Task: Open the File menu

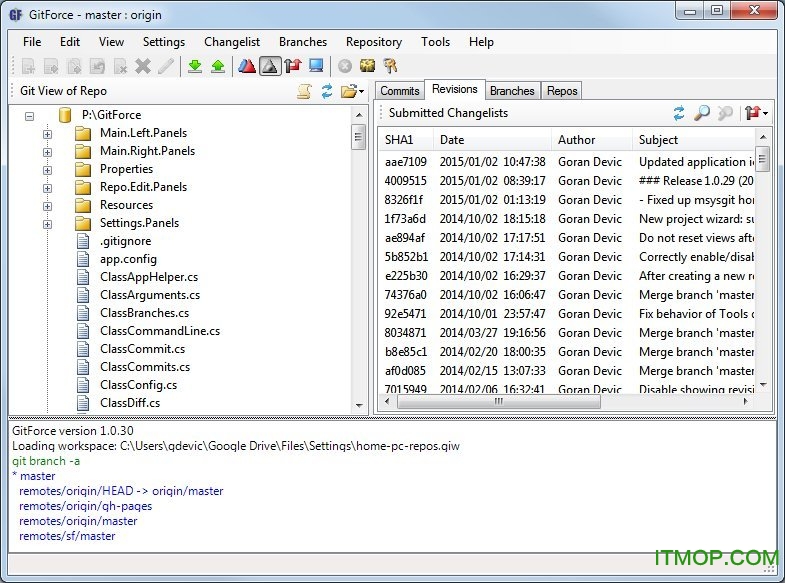Action: pyautogui.click(x=32, y=42)
